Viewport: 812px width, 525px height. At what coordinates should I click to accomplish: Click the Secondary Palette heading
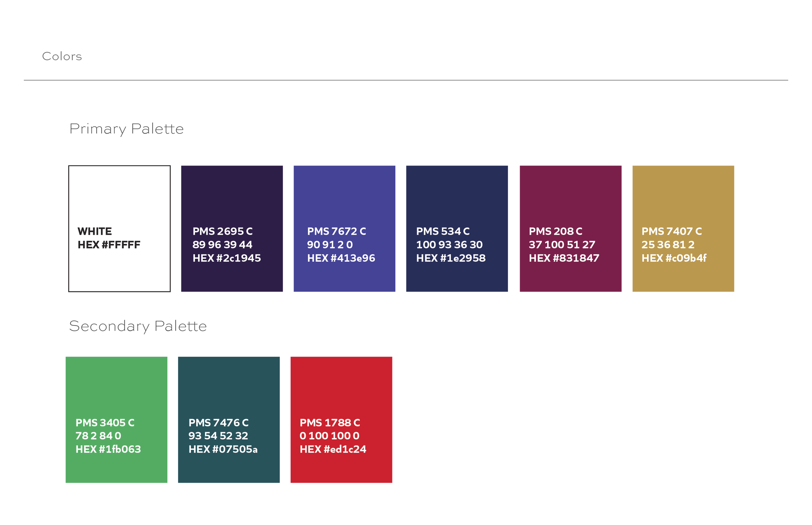(138, 326)
